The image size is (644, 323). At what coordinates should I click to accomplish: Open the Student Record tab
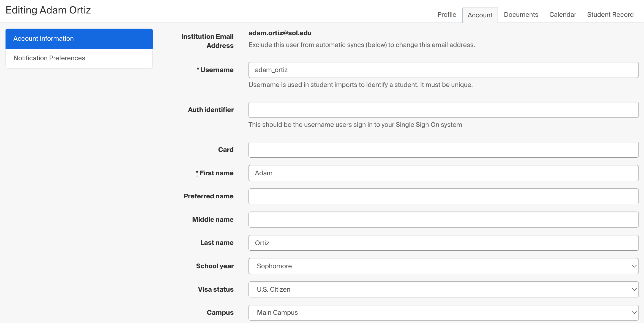[610, 14]
